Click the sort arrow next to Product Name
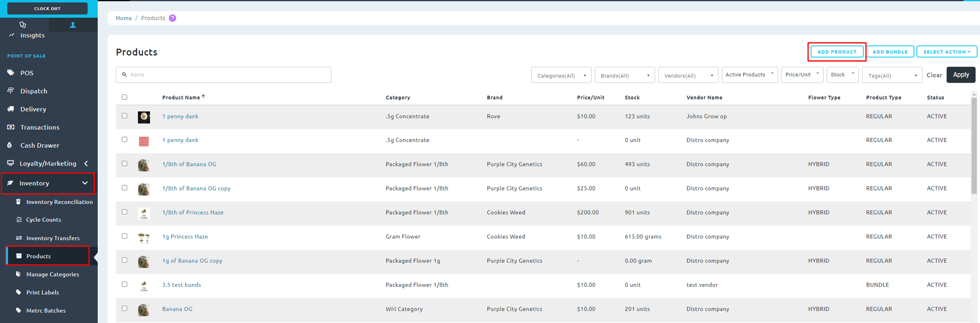The height and width of the screenshot is (323, 980). [203, 96]
